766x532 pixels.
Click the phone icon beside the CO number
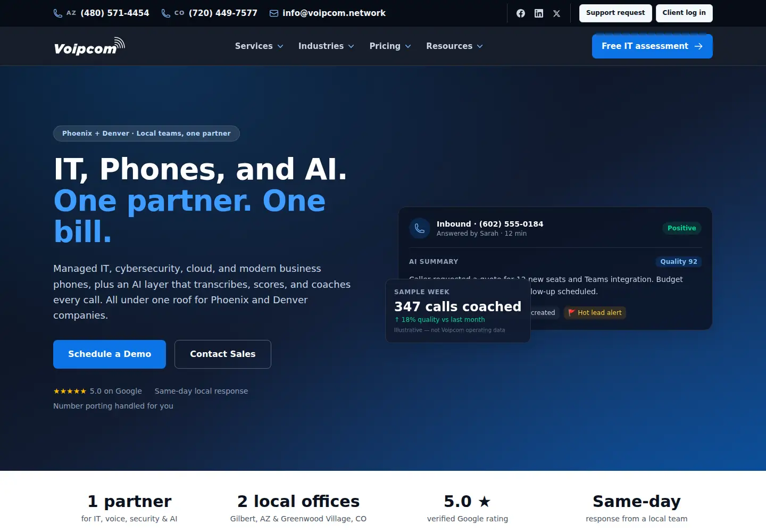click(166, 13)
